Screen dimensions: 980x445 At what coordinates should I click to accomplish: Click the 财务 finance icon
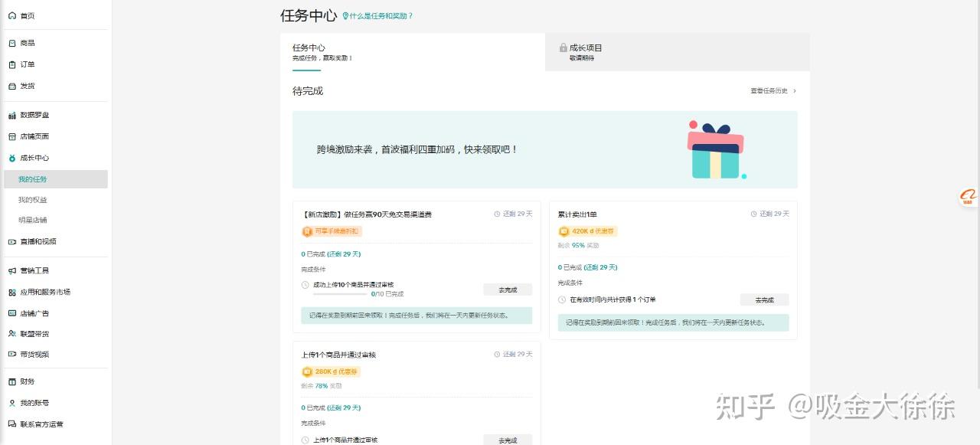pos(12,382)
